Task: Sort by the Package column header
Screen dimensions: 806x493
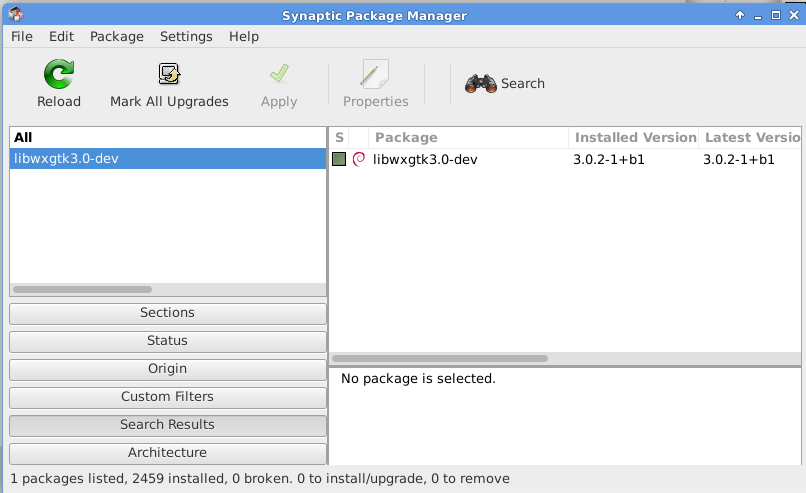Action: (x=468, y=137)
